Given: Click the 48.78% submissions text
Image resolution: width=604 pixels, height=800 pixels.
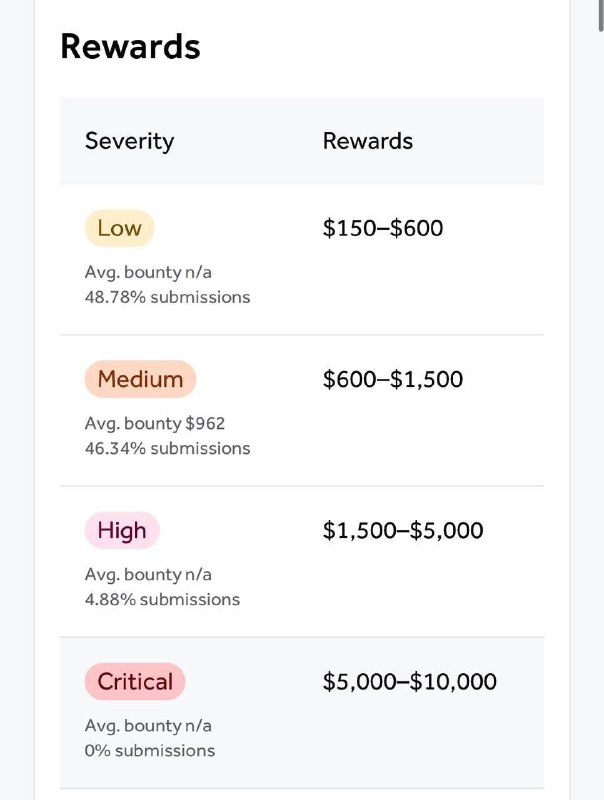Looking at the screenshot, I should click(167, 297).
